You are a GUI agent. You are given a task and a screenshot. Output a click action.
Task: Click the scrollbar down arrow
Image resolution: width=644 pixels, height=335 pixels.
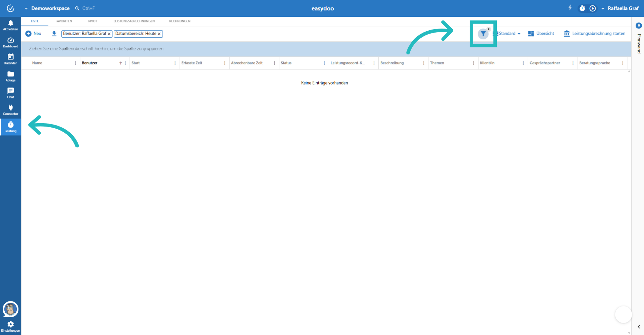[x=629, y=333]
